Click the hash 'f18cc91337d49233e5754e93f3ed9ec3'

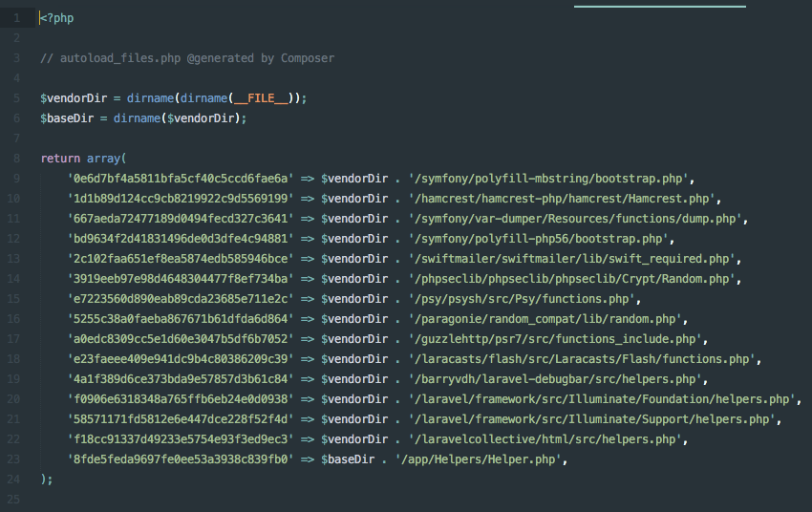(x=181, y=439)
